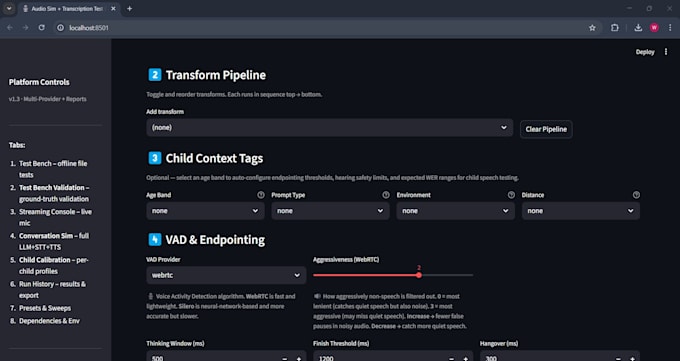Screen dimensions: 680x361
Task: Click 'Presets & Sweeps' sidebar item
Action: 45,308
